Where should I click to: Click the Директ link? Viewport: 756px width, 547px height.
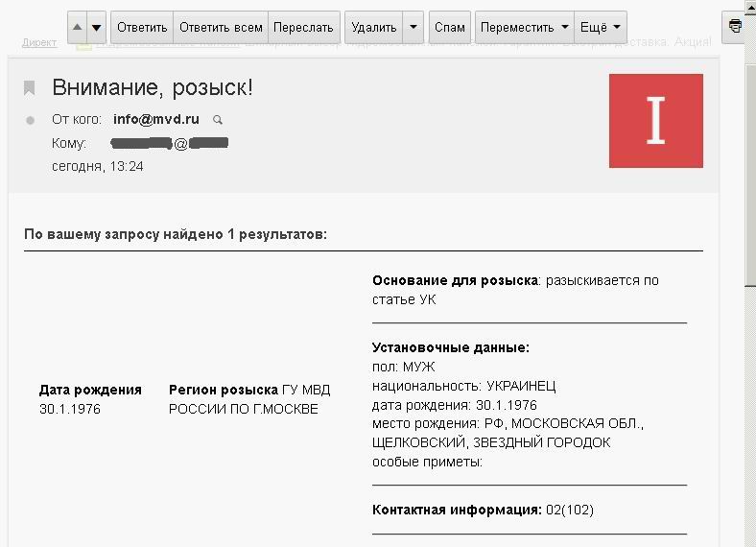point(39,42)
